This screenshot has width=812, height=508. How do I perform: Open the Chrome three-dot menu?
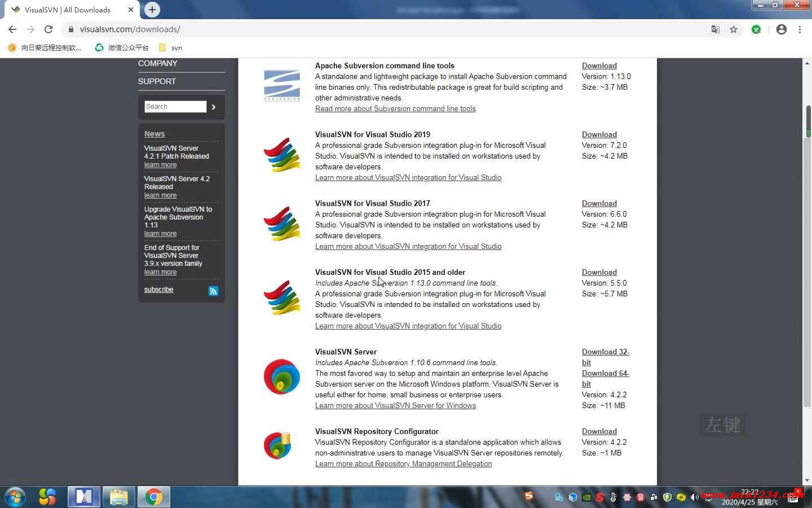(x=800, y=29)
